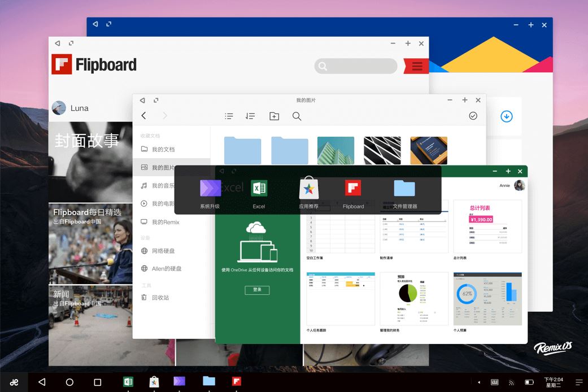Switch to Flipboard in the app switcher

pos(353,194)
